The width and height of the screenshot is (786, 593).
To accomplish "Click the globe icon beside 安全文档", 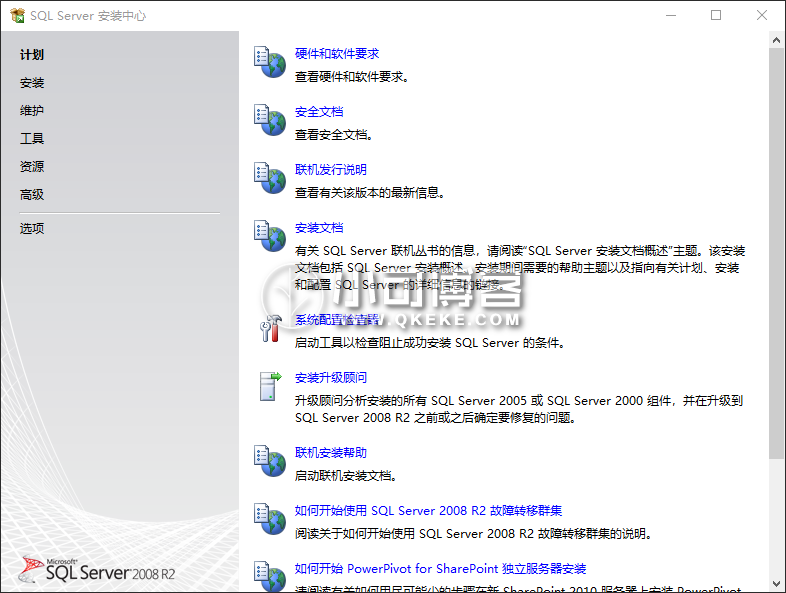I will 270,120.
